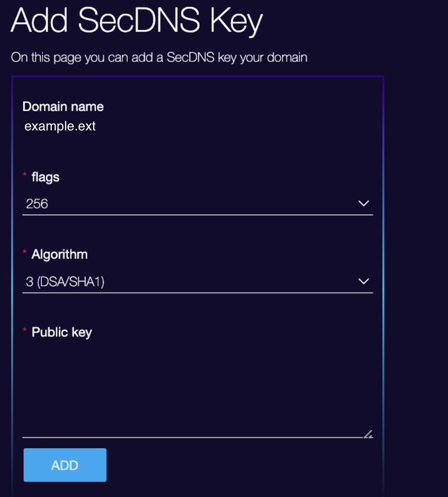Click the red asterisk beside Public key
The image size is (448, 497).
pyautogui.click(x=25, y=330)
